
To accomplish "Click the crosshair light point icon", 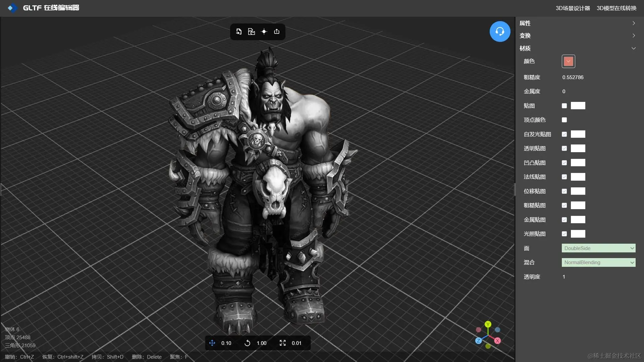I will click(264, 32).
